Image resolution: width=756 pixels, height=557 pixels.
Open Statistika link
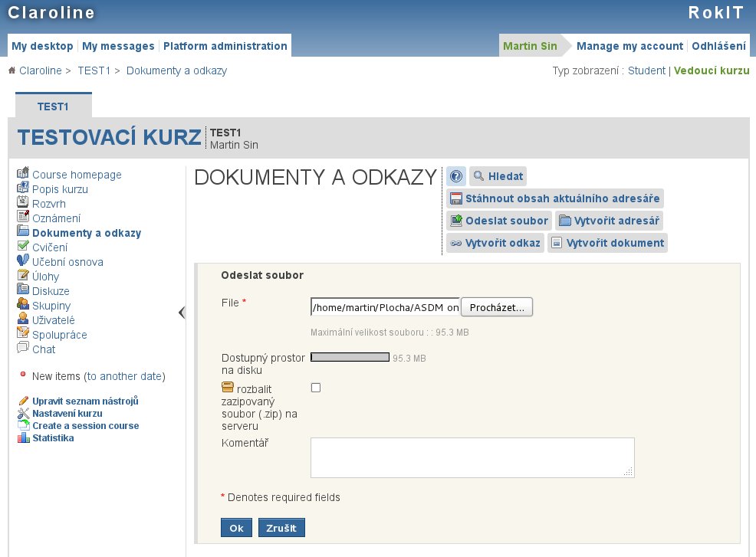[53, 438]
